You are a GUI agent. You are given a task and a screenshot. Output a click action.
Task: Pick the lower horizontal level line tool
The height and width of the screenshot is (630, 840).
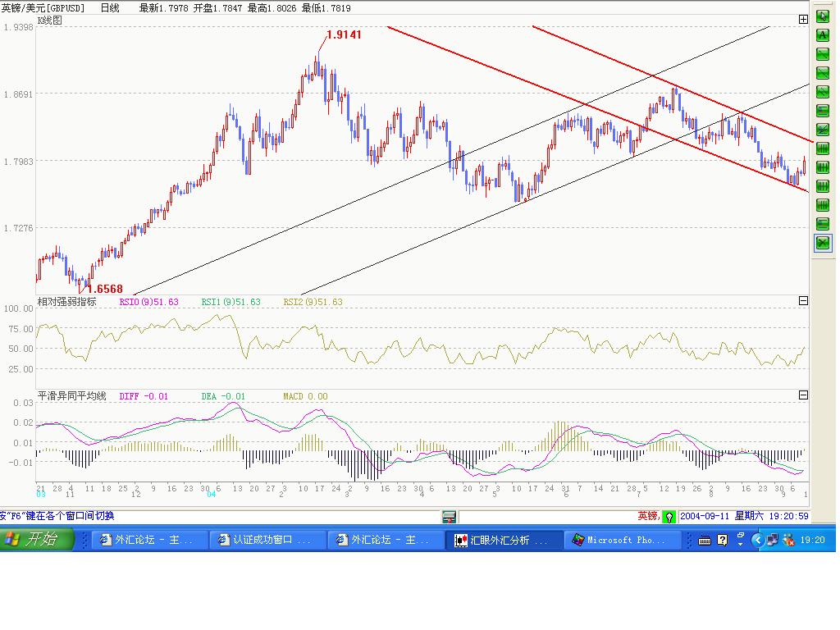[x=822, y=223]
